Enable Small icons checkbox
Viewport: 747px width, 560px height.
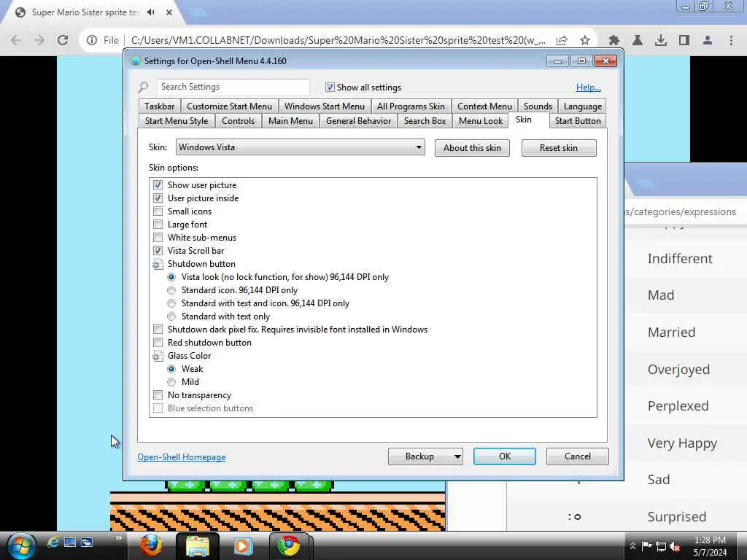pos(158,211)
